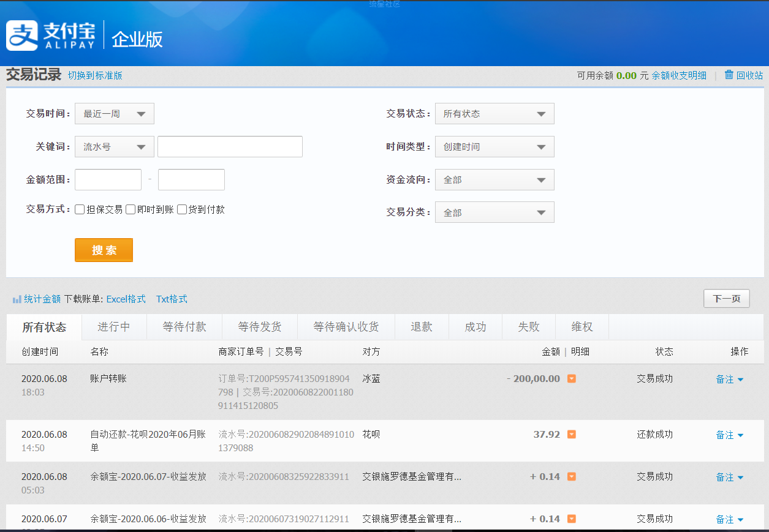Open the 交易时间 dropdown showing 最近一周

[x=115, y=114]
